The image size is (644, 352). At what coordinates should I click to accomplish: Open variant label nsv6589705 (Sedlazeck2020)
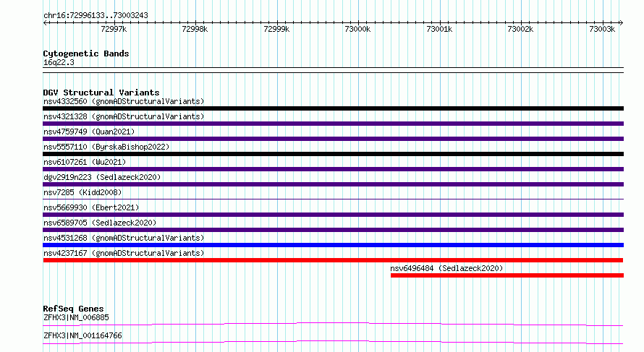100,223
